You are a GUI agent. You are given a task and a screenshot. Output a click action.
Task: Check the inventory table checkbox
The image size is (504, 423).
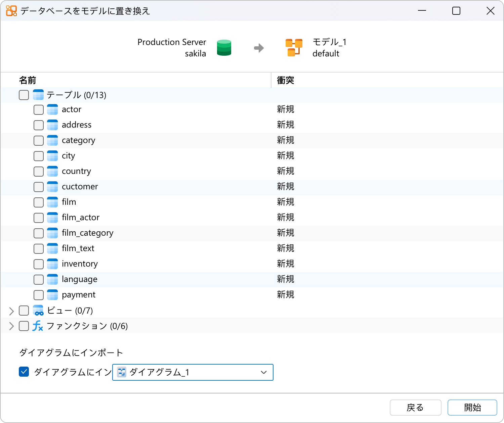(39, 264)
